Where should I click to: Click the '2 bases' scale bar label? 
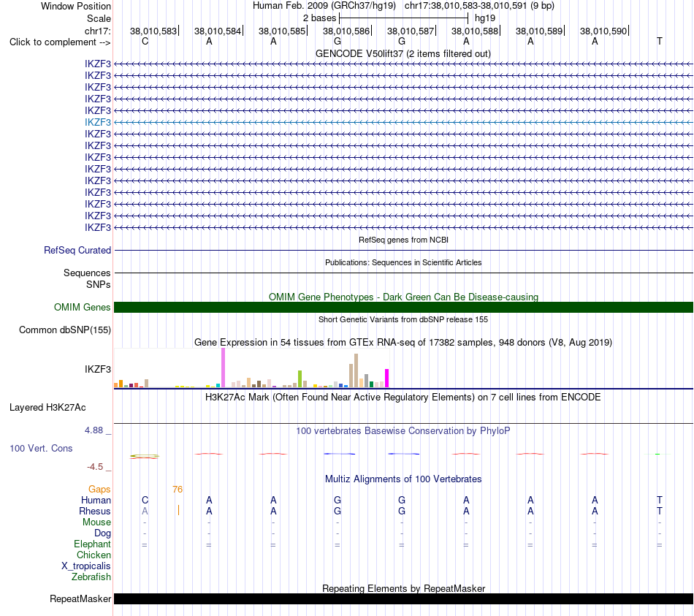[x=319, y=18]
